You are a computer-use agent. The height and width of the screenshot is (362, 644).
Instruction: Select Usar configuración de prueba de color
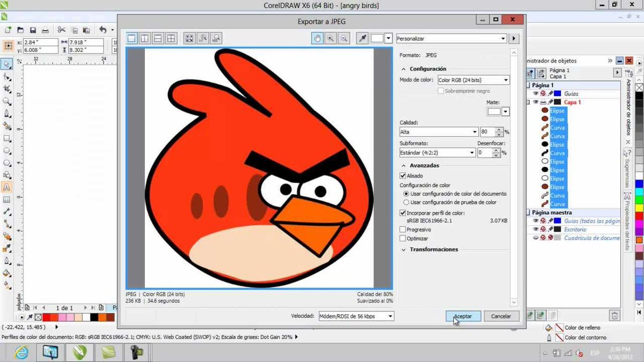point(406,202)
